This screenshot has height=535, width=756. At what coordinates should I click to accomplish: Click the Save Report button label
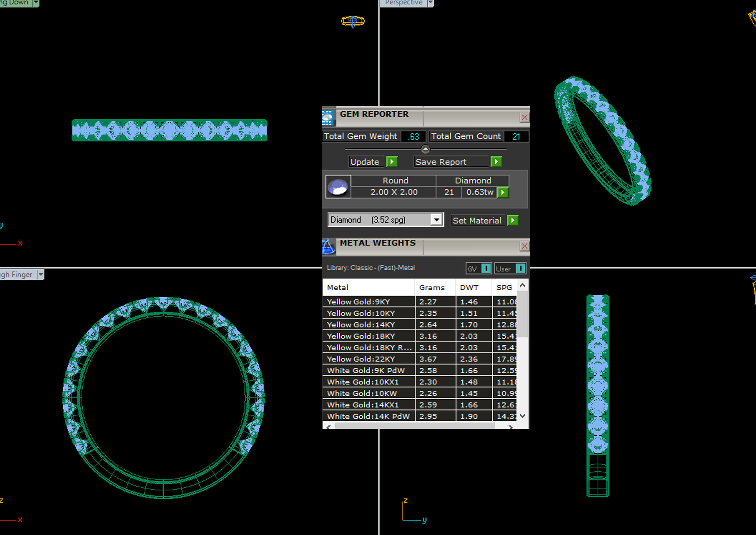pos(441,162)
